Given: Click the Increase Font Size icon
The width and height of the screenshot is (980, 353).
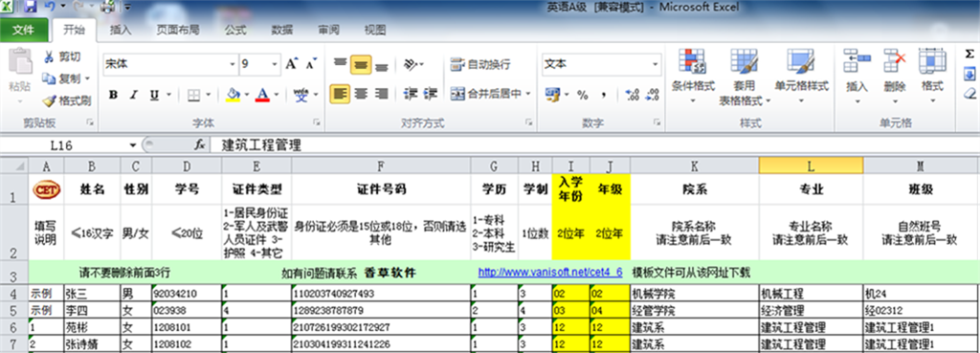Looking at the screenshot, I should point(291,64).
